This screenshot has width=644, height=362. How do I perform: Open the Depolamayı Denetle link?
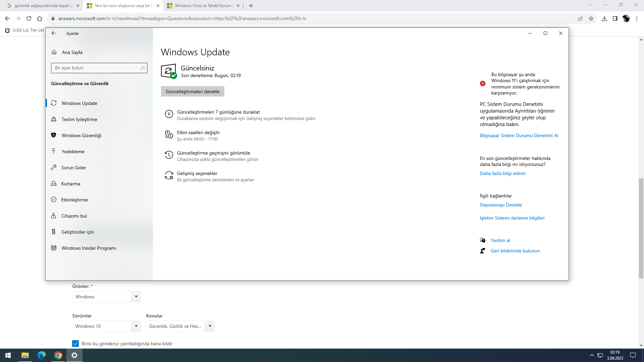click(x=501, y=205)
